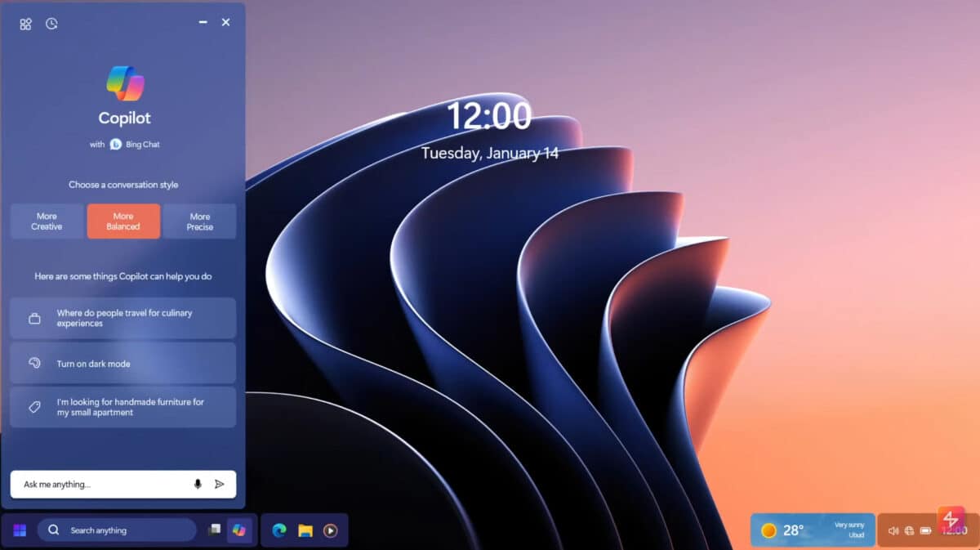This screenshot has height=550, width=980.
Task: Select the More Creative conversation style
Action: 46,221
